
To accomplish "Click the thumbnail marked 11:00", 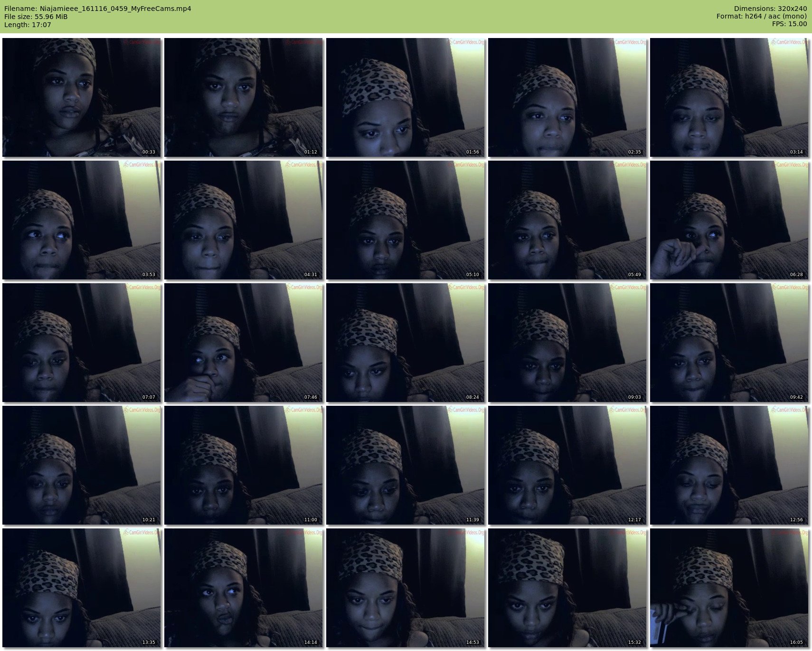I will click(x=243, y=465).
